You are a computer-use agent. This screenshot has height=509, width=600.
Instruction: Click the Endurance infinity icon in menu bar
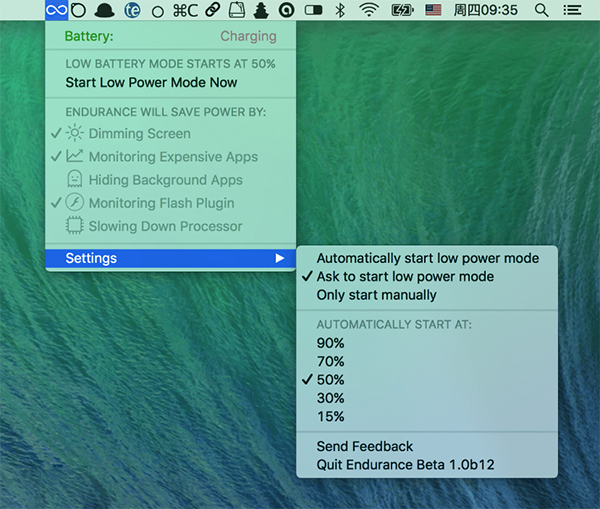point(57,10)
